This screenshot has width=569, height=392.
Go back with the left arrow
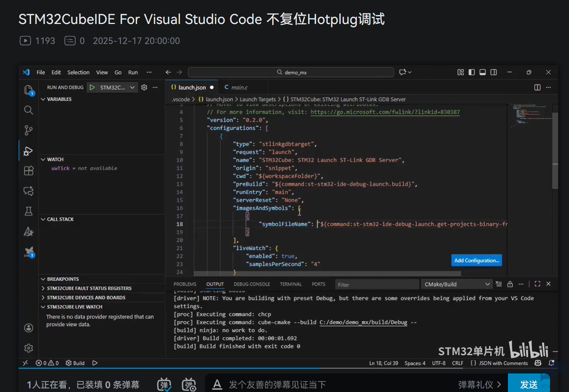click(168, 72)
